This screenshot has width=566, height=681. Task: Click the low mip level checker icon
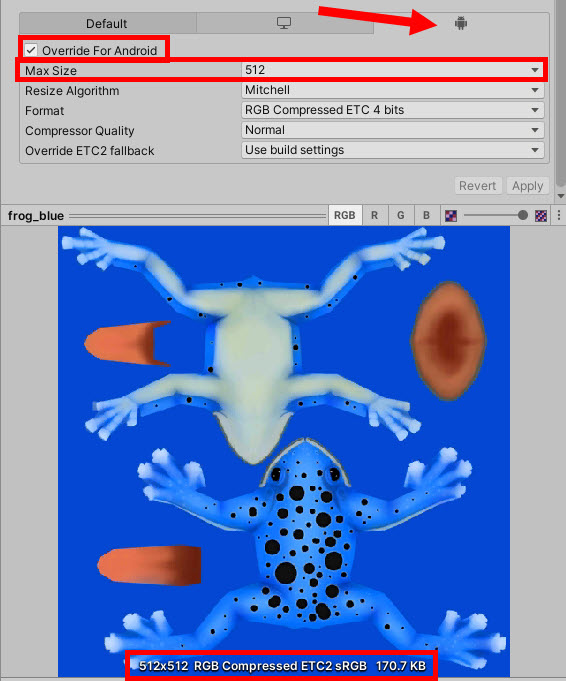[x=451, y=216]
